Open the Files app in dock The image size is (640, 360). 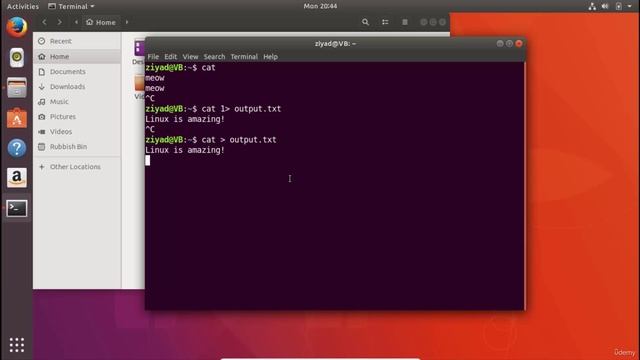[x=17, y=88]
